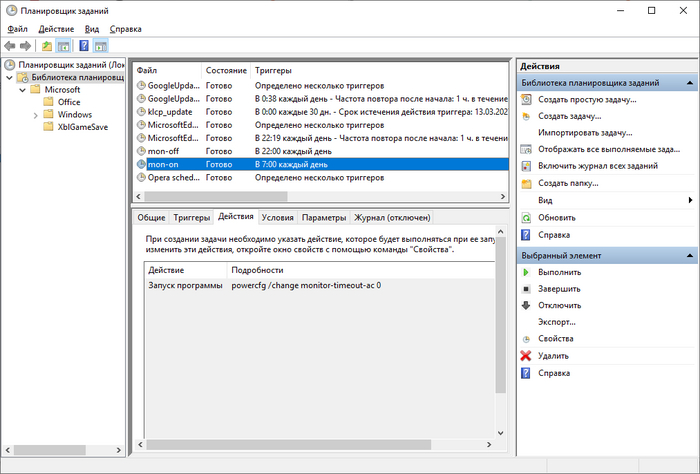Click the Справка icon under Библиотека section

click(x=526, y=235)
